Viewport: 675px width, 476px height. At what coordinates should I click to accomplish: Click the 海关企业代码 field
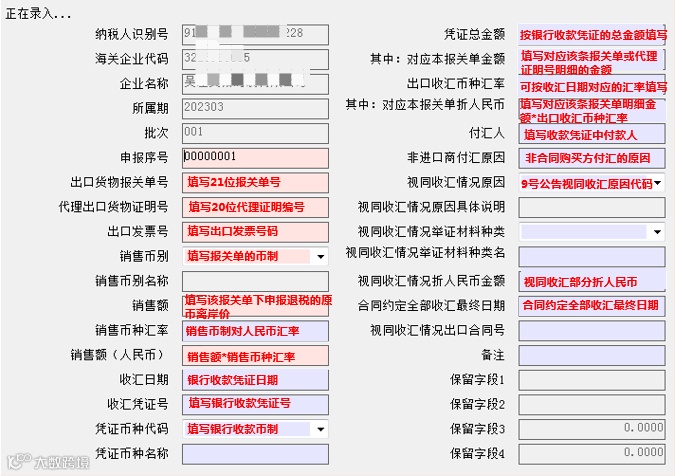coord(255,59)
